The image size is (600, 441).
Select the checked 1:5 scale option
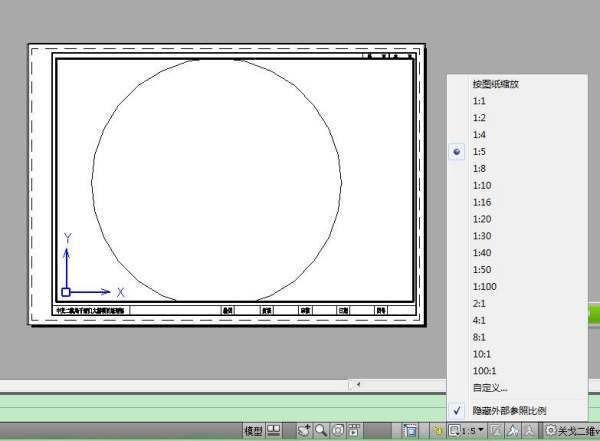[517, 152]
